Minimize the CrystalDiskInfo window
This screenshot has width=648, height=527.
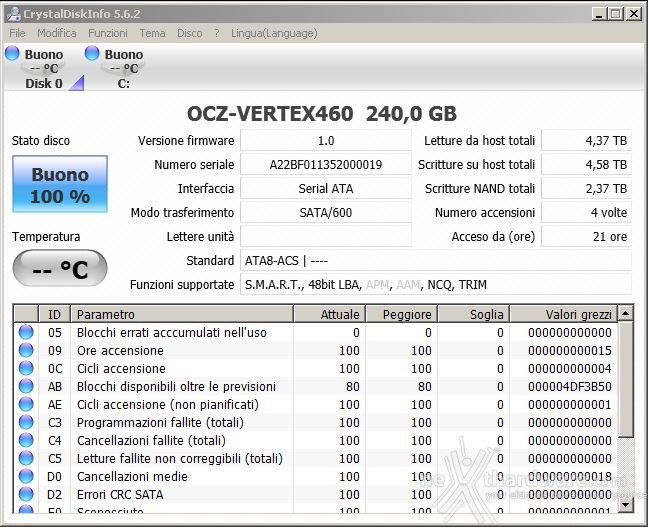pos(598,14)
